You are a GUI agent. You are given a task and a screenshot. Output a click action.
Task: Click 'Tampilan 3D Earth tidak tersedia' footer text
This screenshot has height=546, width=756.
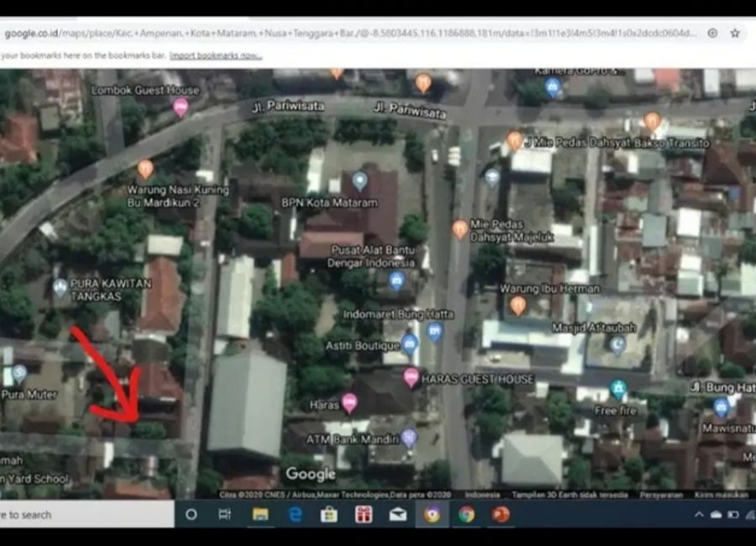[x=570, y=495]
